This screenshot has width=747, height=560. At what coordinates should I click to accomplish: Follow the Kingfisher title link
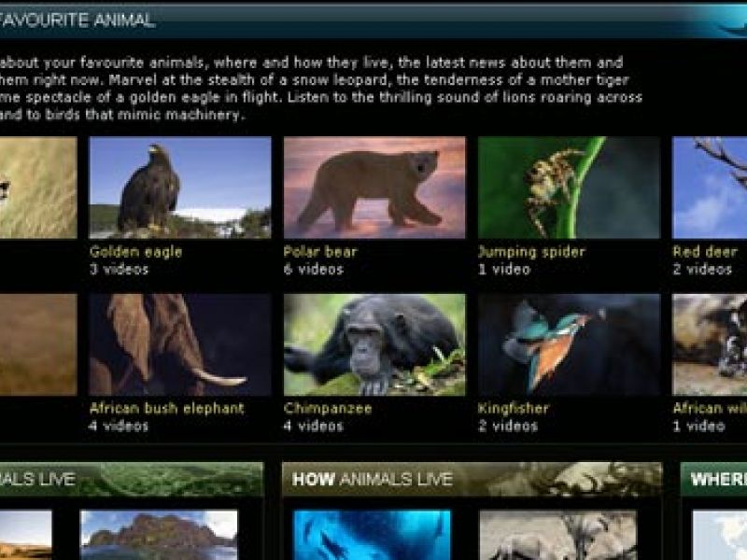tap(514, 409)
